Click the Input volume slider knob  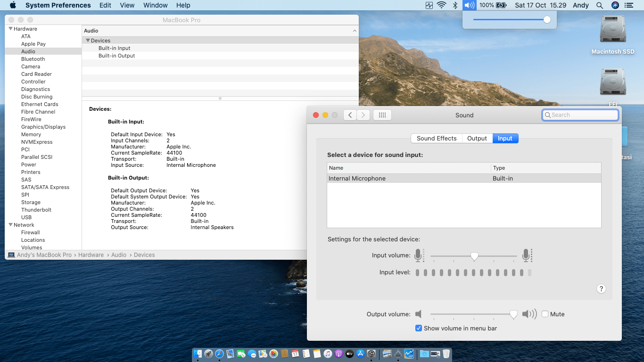pos(474,256)
